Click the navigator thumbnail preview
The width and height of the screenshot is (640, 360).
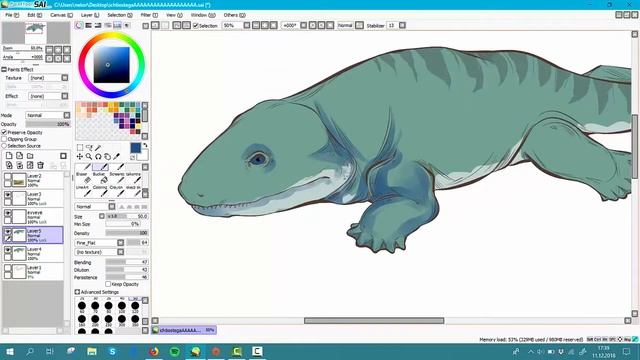pos(36,33)
